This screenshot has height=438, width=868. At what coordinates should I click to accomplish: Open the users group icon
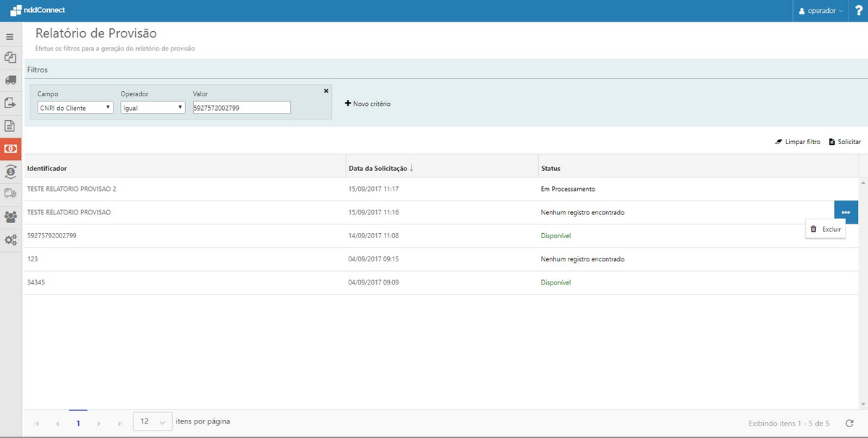pos(10,216)
